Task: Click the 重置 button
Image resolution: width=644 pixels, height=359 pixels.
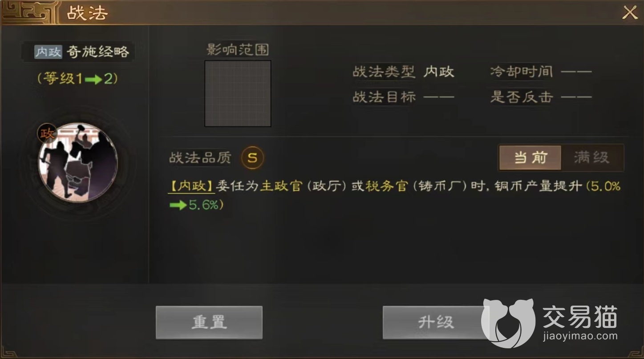Action: point(209,322)
